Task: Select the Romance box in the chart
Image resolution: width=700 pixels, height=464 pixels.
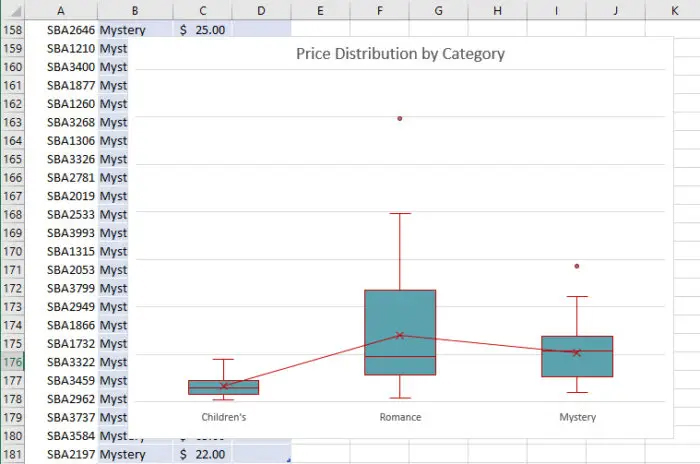Action: (x=400, y=320)
